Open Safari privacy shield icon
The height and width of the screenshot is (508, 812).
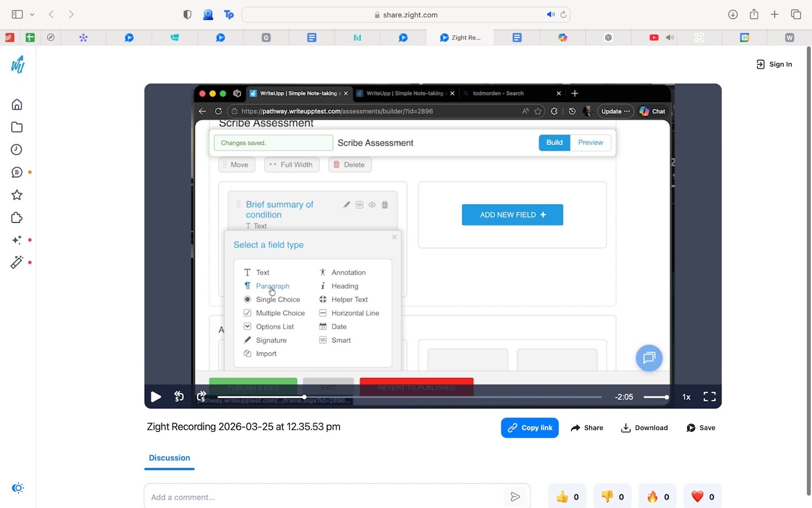coord(187,15)
